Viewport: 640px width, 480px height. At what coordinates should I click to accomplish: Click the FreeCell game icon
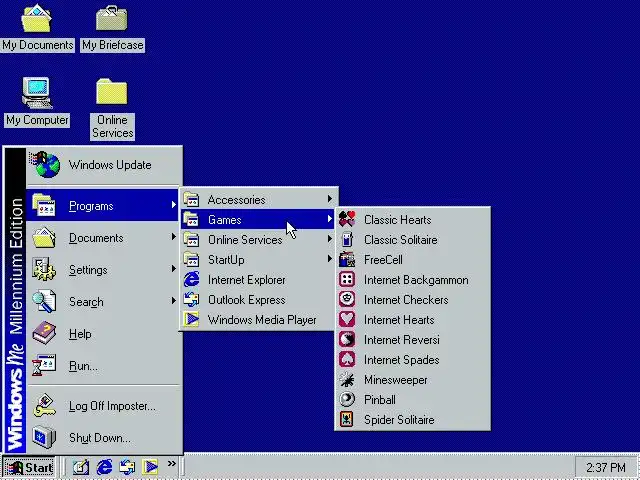pyautogui.click(x=347, y=260)
